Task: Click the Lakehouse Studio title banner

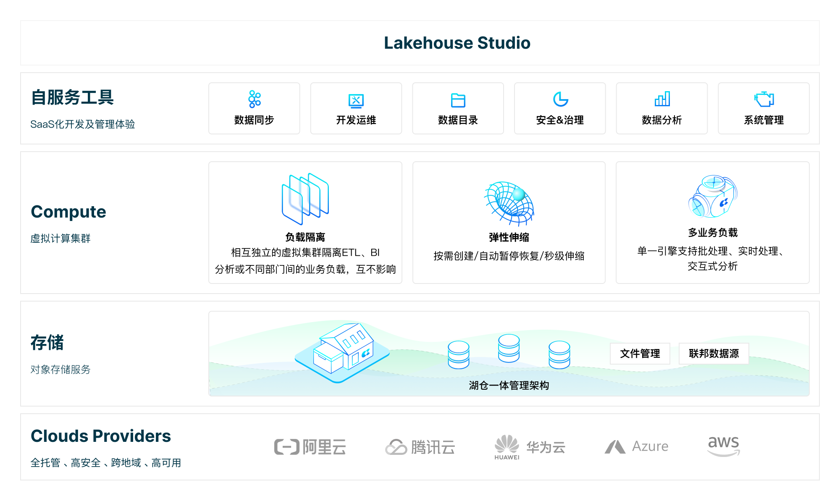Action: click(x=457, y=43)
